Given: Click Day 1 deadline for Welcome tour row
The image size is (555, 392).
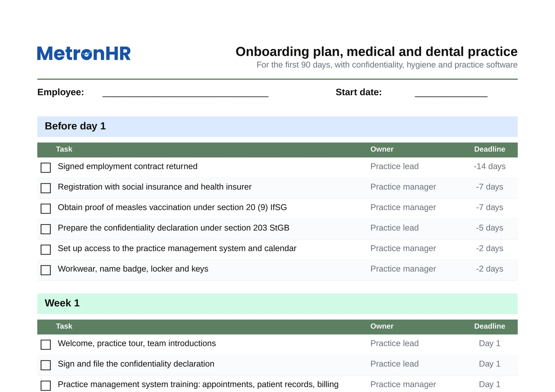Looking at the screenshot, I should pyautogui.click(x=490, y=343).
